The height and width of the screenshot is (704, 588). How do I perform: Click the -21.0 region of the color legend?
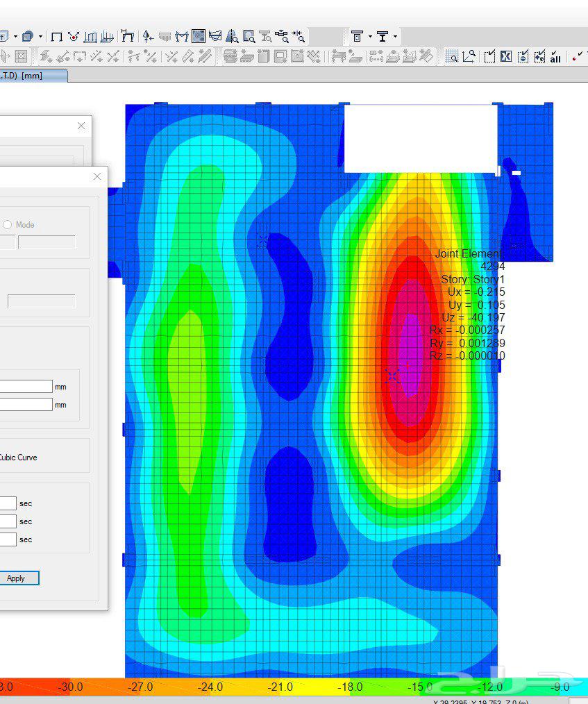280,687
